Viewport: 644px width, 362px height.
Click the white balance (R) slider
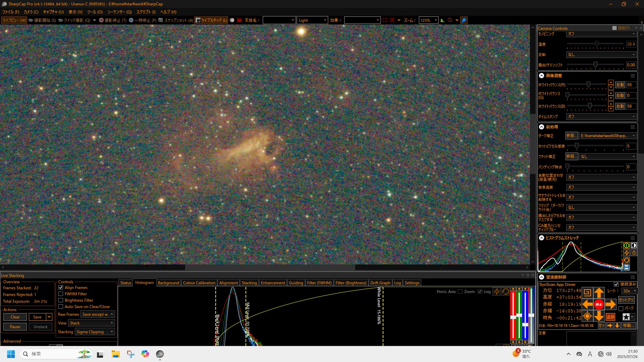click(x=588, y=85)
